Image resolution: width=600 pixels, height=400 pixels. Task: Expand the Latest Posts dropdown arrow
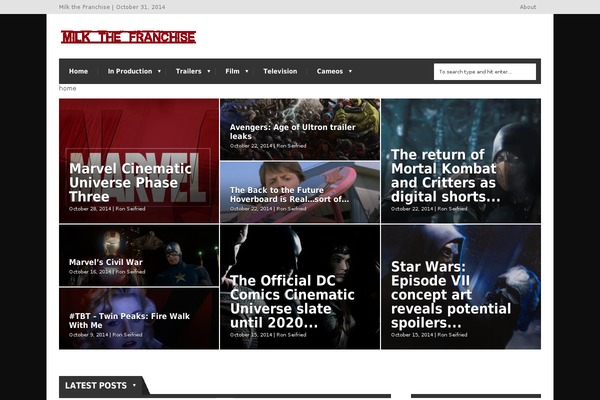(134, 385)
